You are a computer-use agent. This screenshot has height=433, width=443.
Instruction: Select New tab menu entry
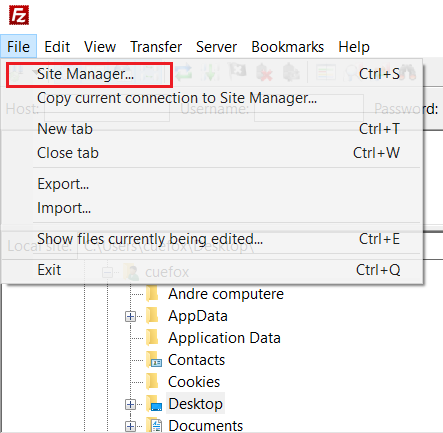[x=213, y=129]
